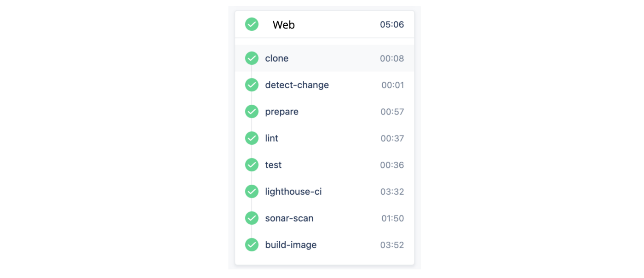
Task: Show the test step output
Action: coord(273,165)
